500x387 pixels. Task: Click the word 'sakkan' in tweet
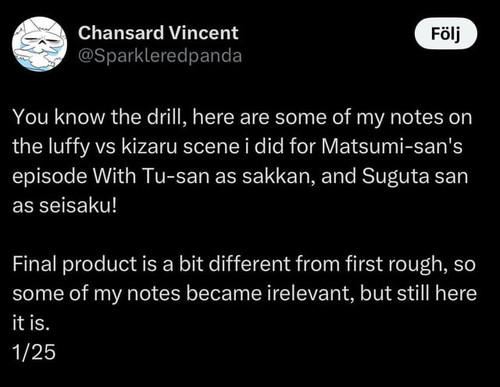pos(279,176)
